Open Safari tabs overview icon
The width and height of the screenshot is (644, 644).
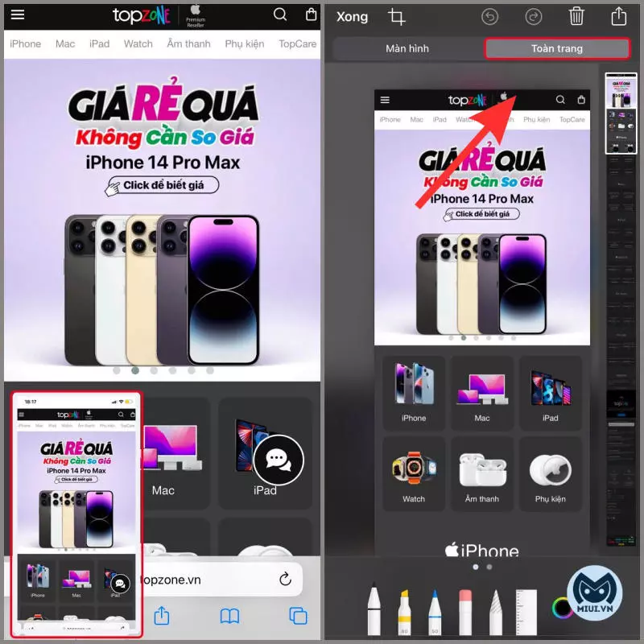point(298,616)
